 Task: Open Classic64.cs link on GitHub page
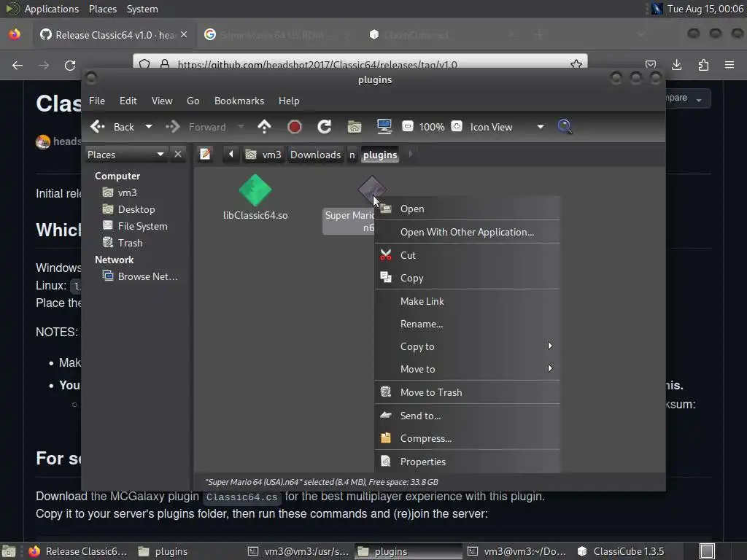(242, 497)
